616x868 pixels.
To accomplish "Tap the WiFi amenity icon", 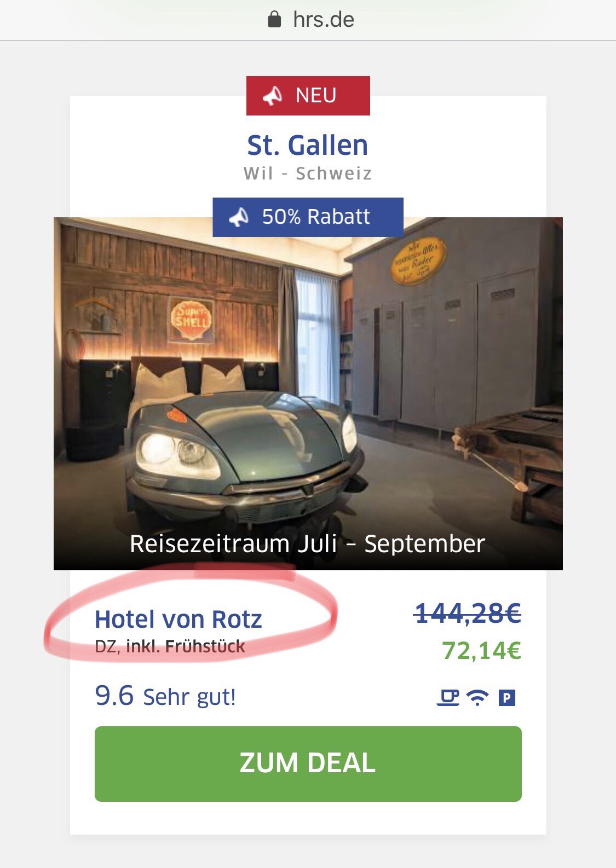I will pyautogui.click(x=477, y=697).
